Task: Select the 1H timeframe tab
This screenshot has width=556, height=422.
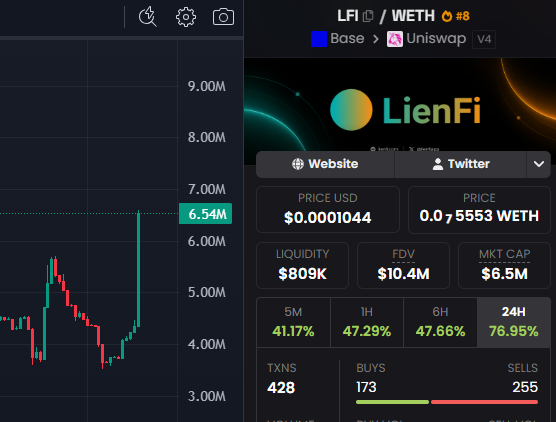Action: (367, 322)
